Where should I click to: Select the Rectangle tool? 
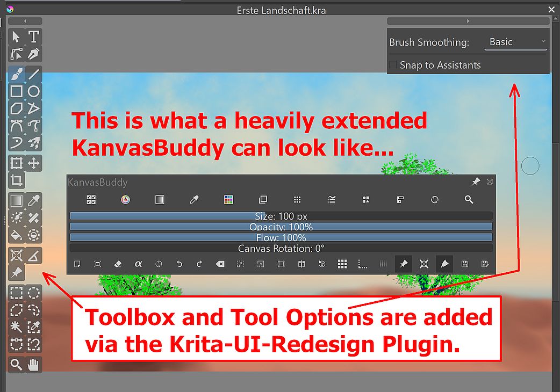pyautogui.click(x=17, y=91)
